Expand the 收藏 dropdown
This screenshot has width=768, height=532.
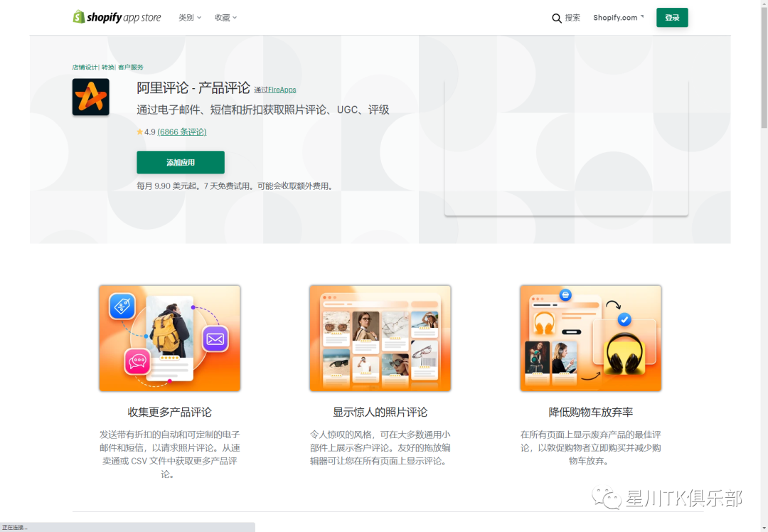(225, 17)
